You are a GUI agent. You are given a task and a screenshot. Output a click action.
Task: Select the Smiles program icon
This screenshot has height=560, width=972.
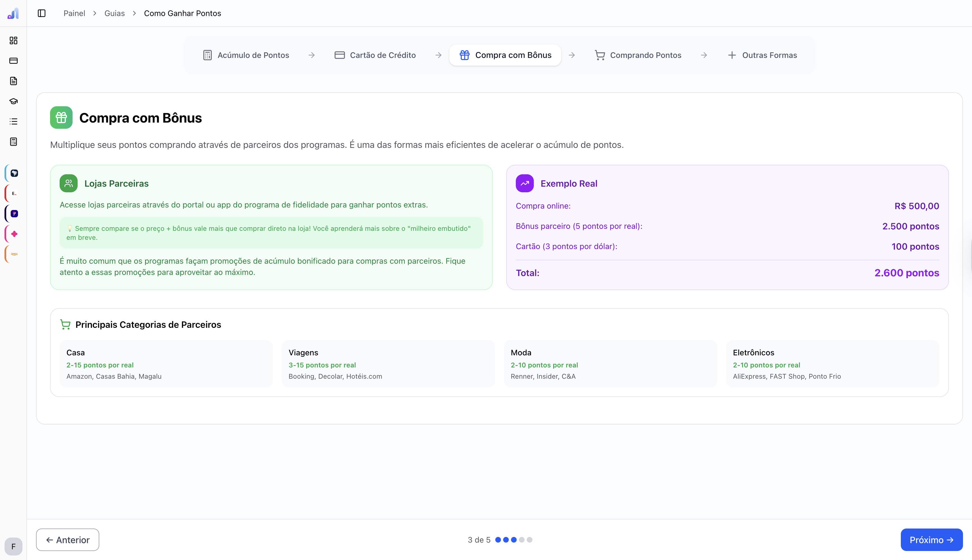[14, 254]
